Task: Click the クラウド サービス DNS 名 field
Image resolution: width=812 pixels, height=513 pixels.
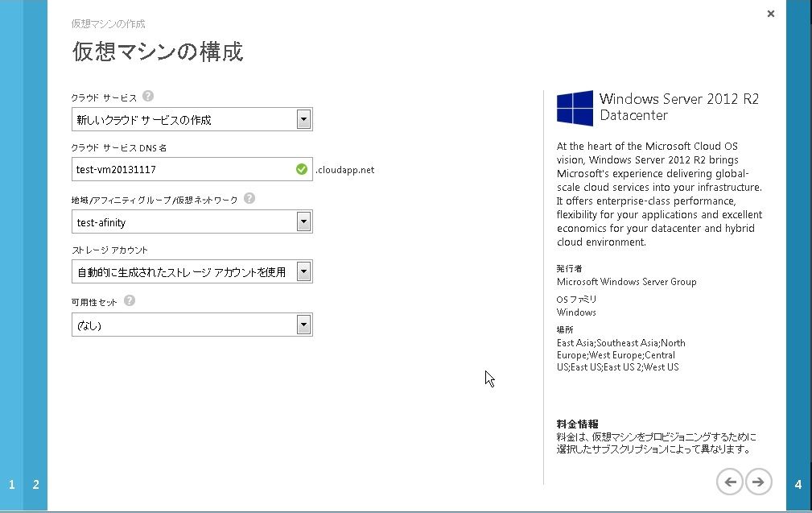Action: tap(192, 169)
